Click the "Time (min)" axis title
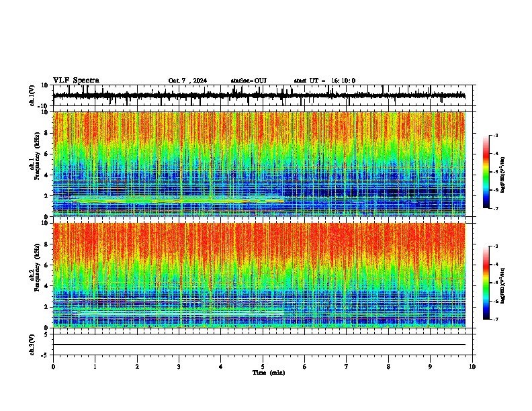This screenshot has height=411, width=532. click(x=269, y=373)
